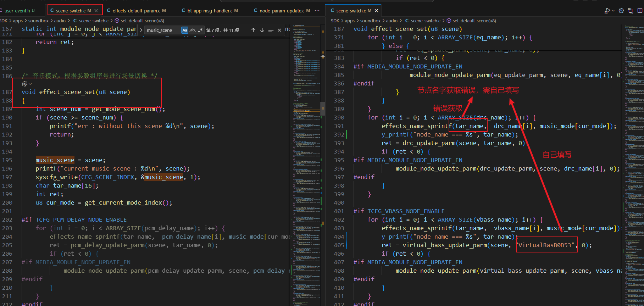The width and height of the screenshot is (644, 306).
Task: Split the editor right
Action: 640,11
